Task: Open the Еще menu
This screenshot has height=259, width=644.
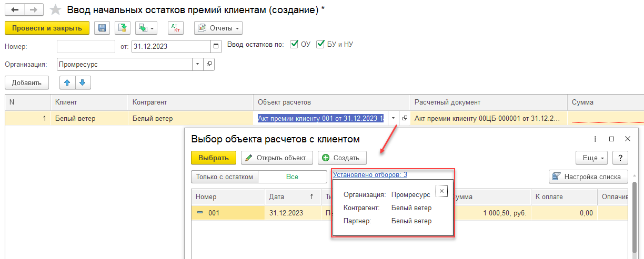Action: [592, 158]
